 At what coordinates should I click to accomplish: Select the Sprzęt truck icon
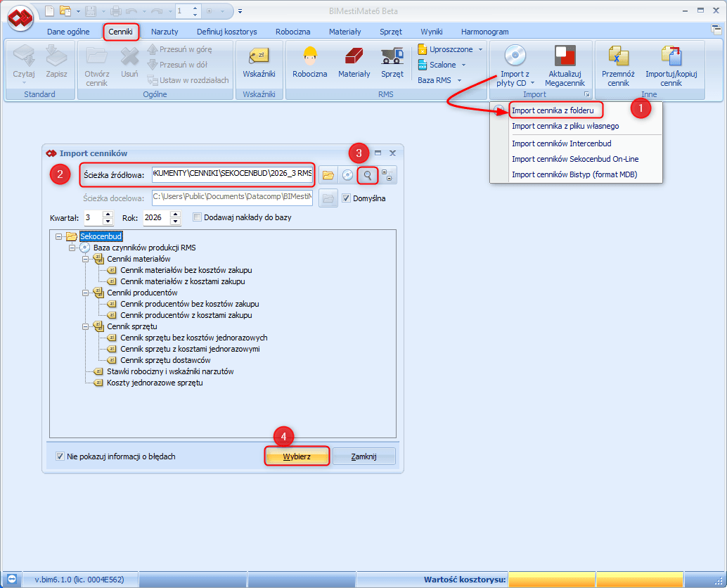[392, 56]
